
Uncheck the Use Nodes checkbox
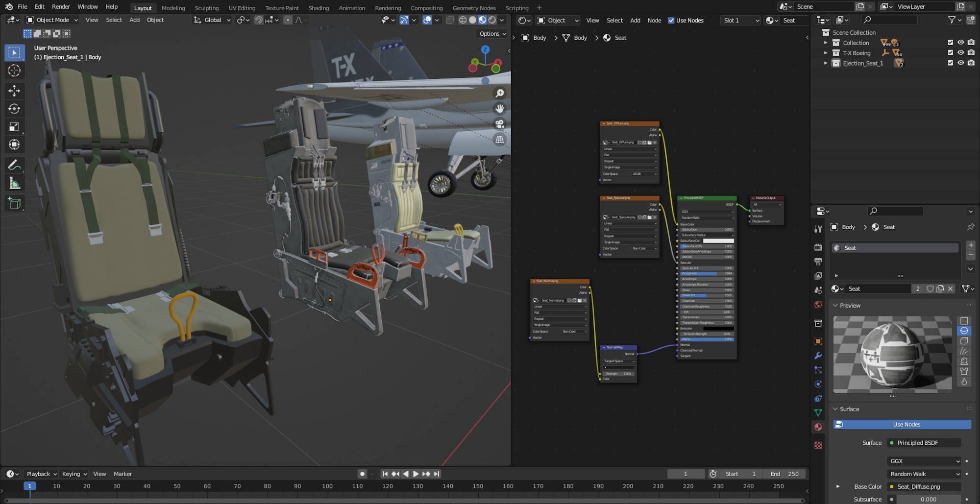tap(671, 21)
